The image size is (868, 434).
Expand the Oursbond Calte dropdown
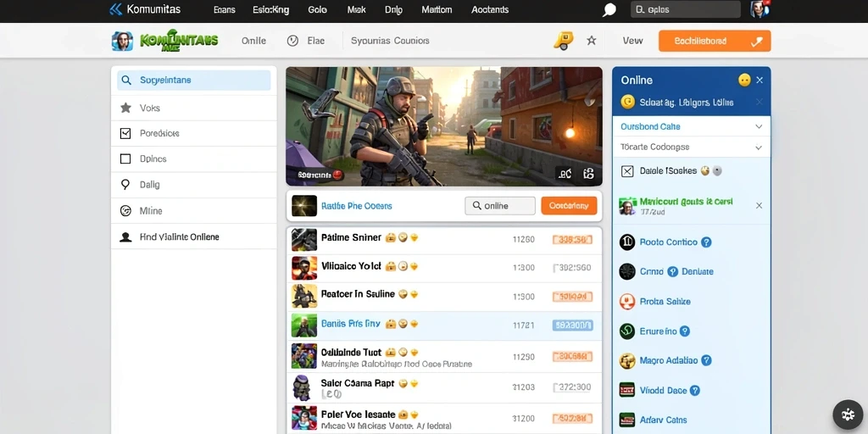click(x=692, y=127)
